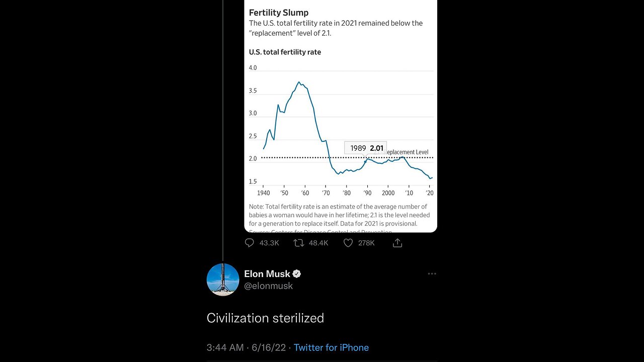
Task: Click the retweet arrows icon
Action: coord(299,243)
